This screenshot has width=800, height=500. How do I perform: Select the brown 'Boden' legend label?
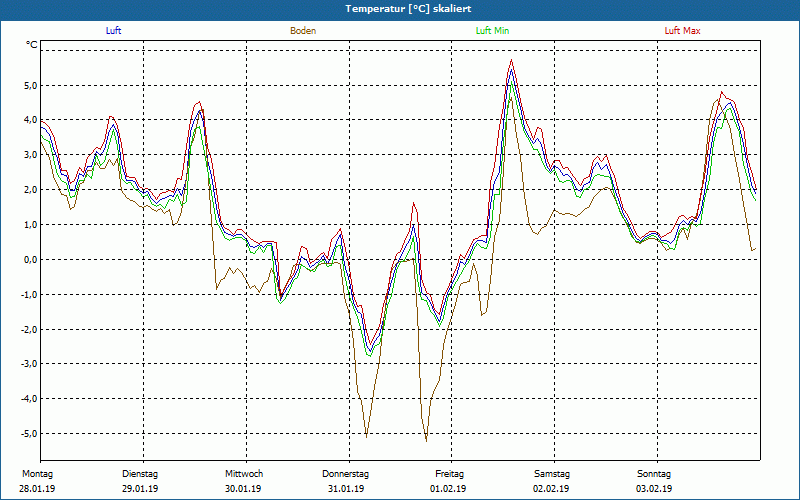point(303,31)
